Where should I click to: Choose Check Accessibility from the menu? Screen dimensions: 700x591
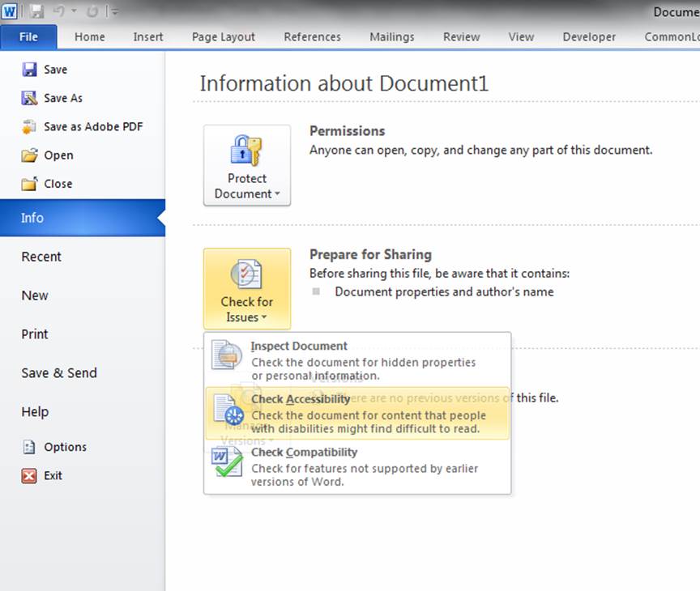357,414
